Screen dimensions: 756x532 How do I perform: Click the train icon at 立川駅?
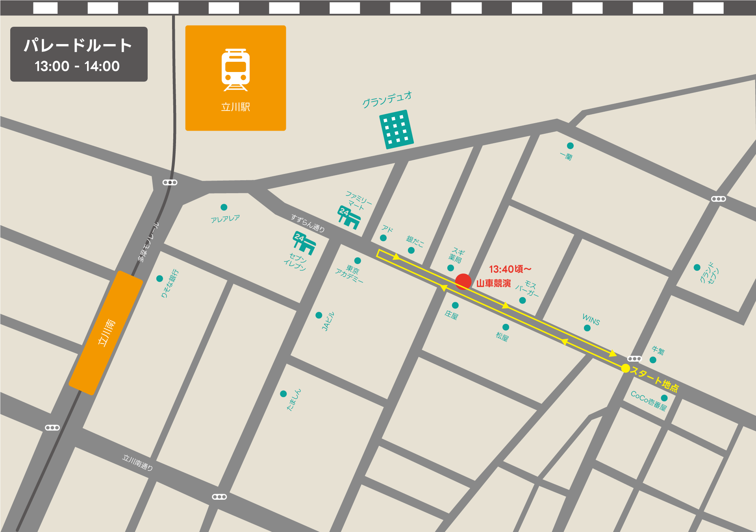[x=235, y=70]
